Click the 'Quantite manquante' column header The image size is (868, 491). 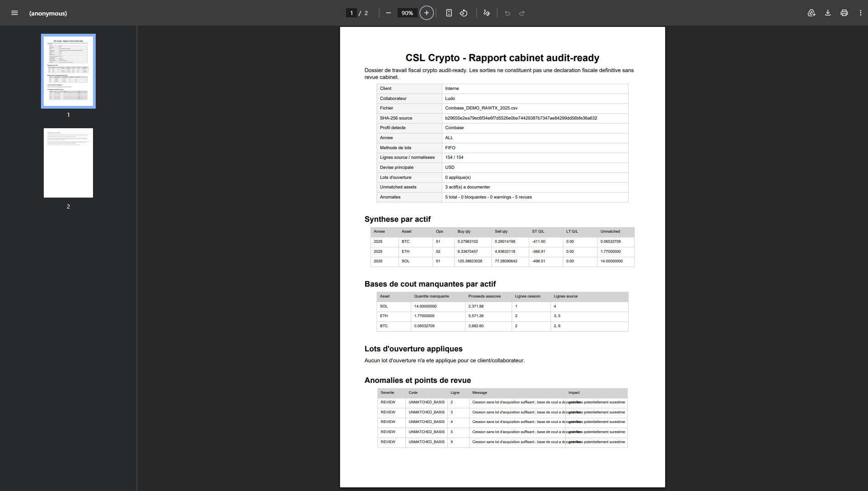pyautogui.click(x=431, y=296)
